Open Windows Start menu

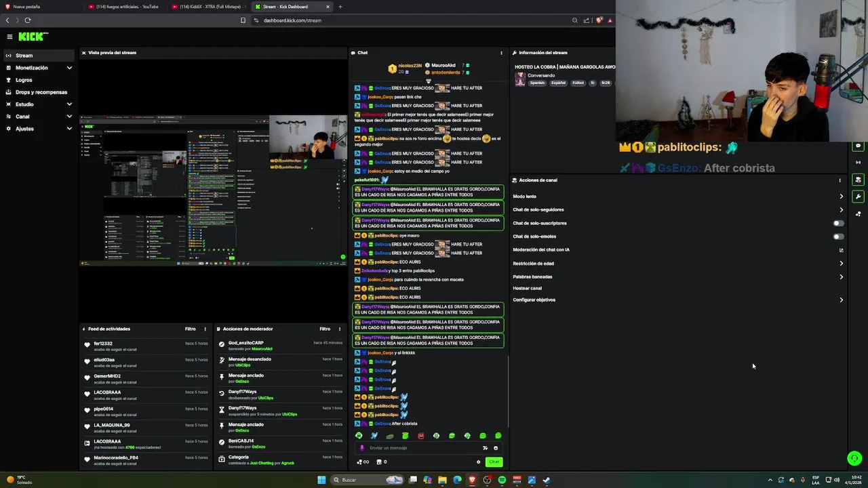click(321, 480)
